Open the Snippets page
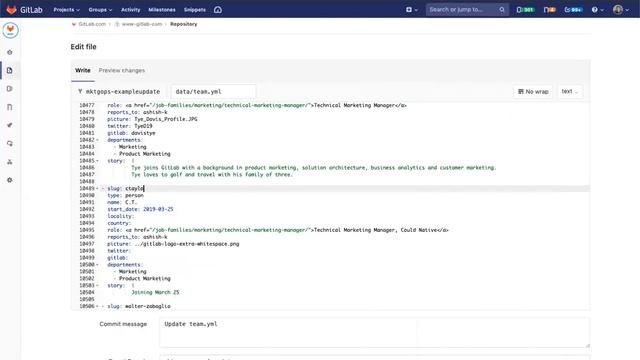This screenshot has width=640, height=360. 195,9
